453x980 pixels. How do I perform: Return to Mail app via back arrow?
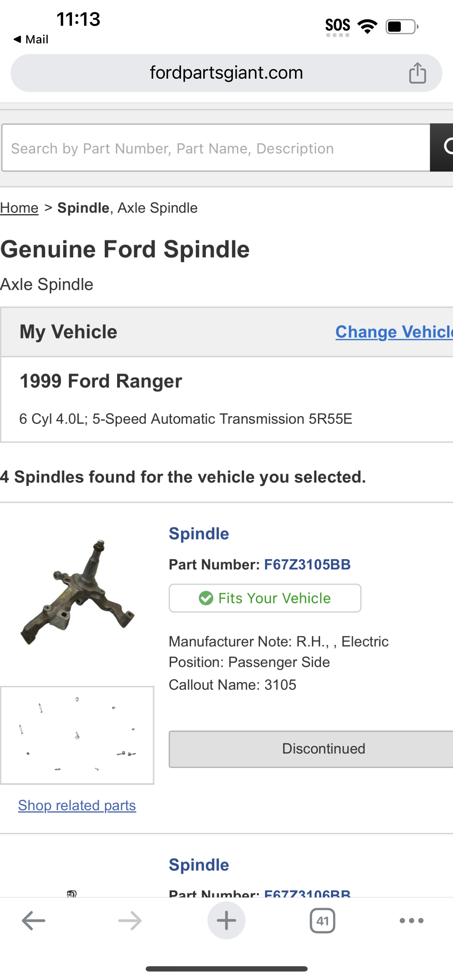pos(30,39)
